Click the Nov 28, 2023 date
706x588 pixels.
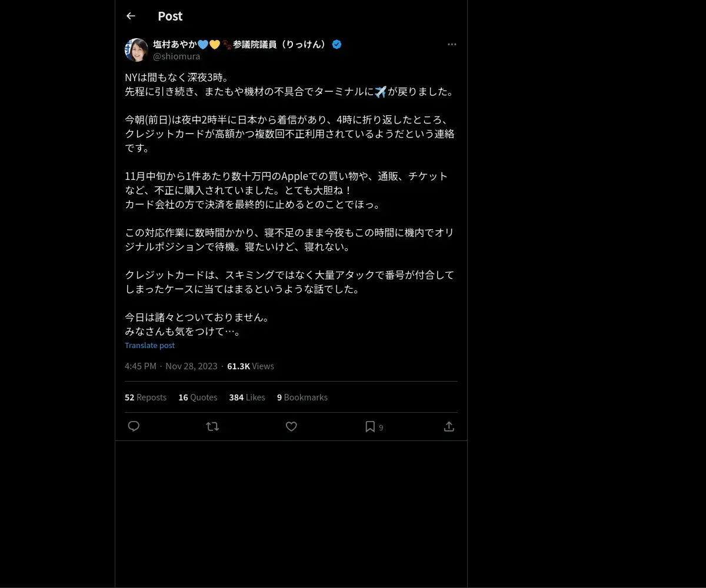click(191, 366)
